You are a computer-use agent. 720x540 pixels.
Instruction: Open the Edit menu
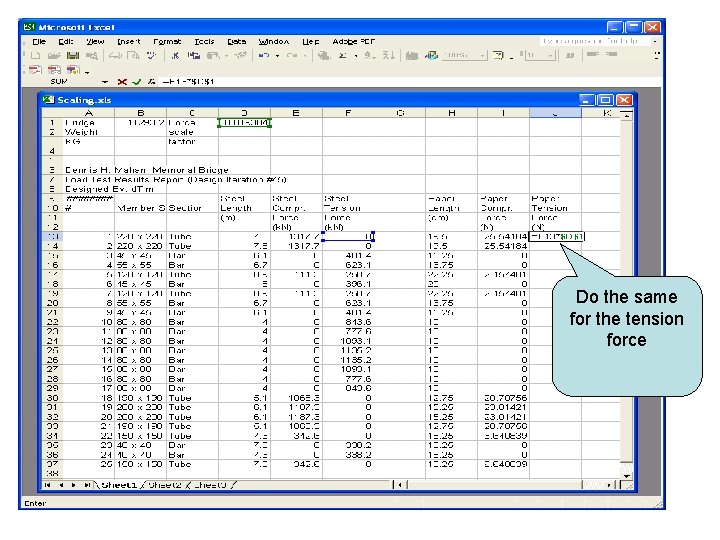click(65, 41)
